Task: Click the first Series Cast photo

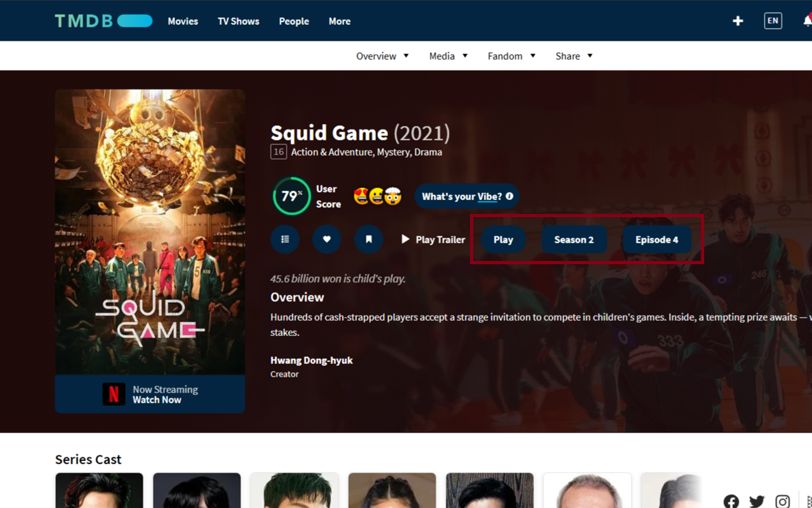Action: [x=99, y=490]
